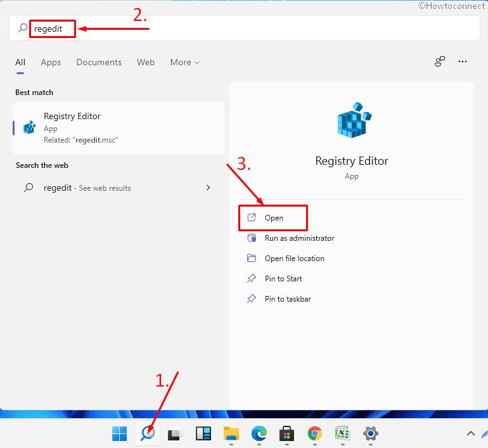Open the taskbar Search magnifier icon

coord(148,433)
